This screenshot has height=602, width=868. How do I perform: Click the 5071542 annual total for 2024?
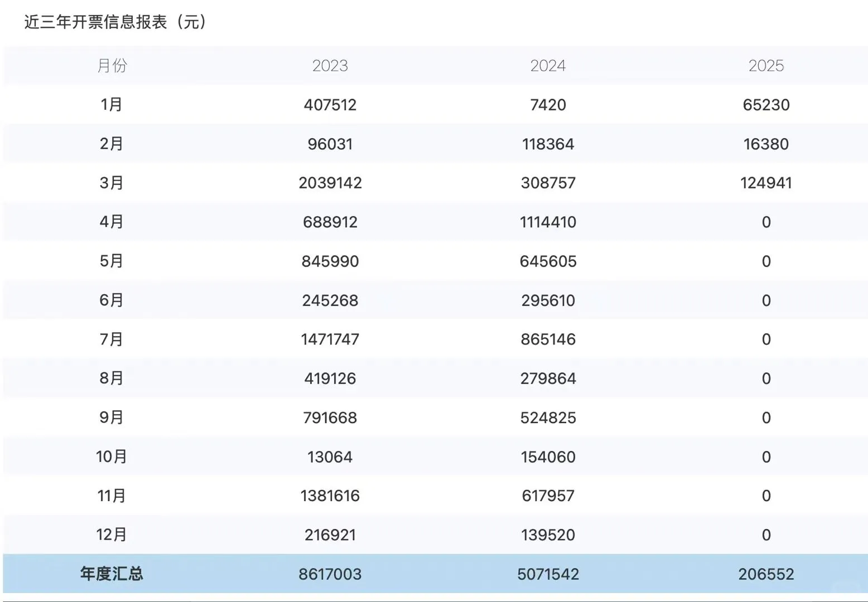click(x=548, y=573)
